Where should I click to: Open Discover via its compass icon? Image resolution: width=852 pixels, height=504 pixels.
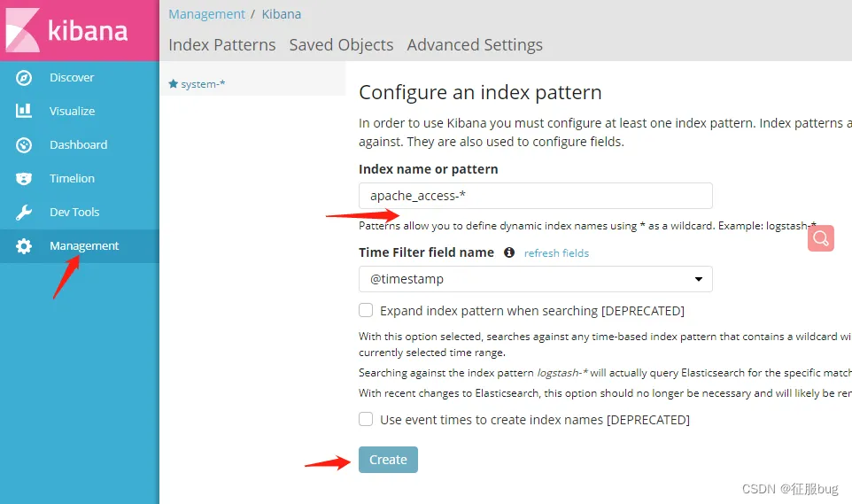point(24,78)
